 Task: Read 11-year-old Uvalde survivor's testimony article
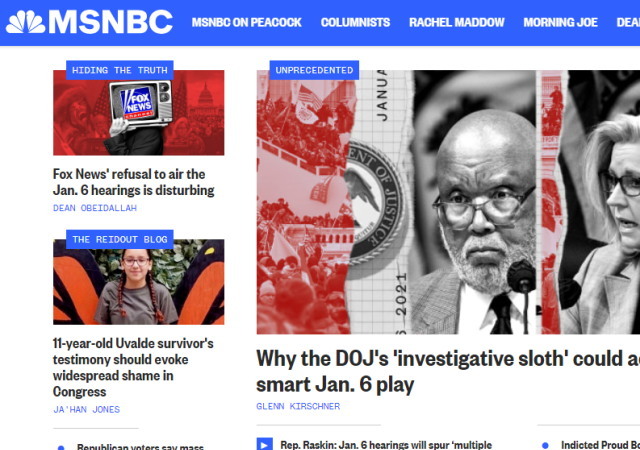133,367
